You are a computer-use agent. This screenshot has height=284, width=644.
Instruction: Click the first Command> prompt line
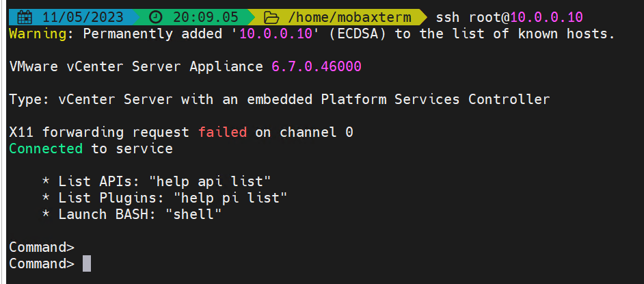42,247
